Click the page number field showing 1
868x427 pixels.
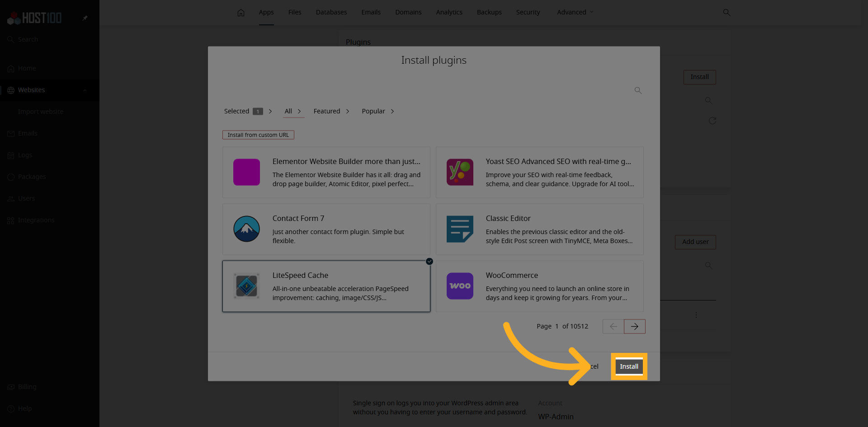[557, 326]
